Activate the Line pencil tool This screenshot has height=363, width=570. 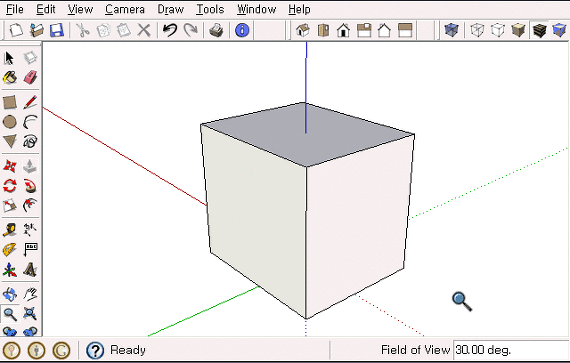[x=30, y=102]
